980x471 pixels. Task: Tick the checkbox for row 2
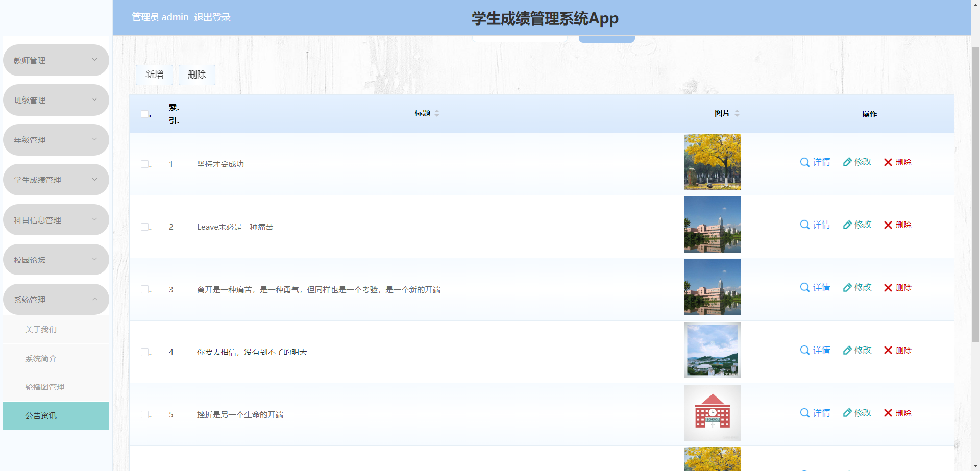coord(144,227)
